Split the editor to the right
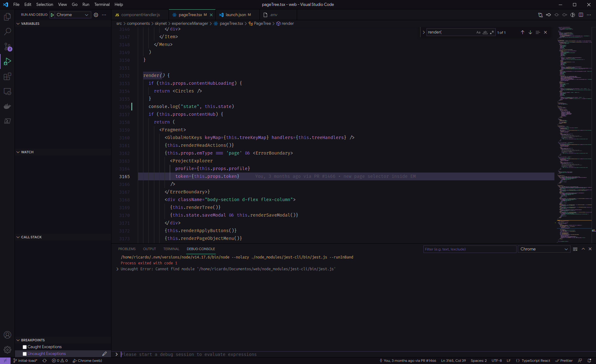 [581, 15]
